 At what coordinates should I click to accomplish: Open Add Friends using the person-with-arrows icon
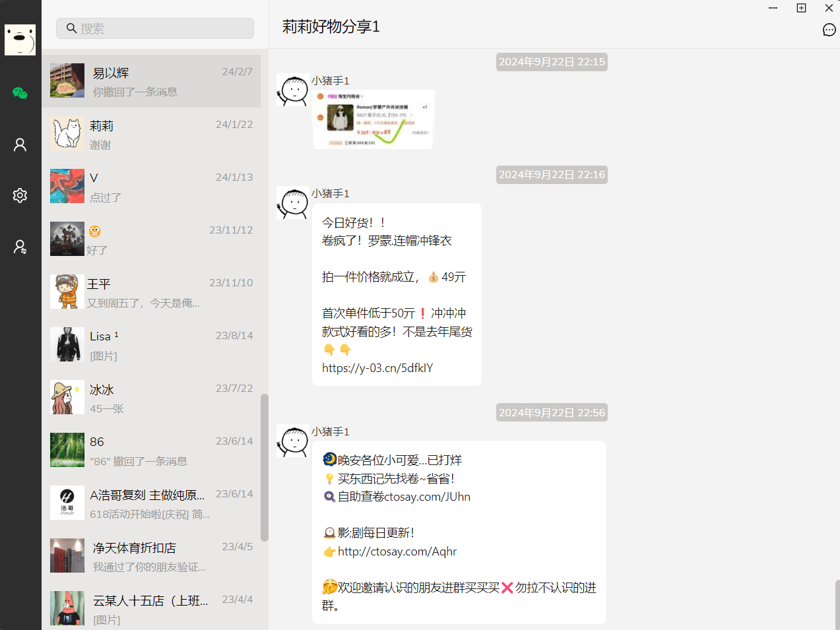(x=20, y=247)
